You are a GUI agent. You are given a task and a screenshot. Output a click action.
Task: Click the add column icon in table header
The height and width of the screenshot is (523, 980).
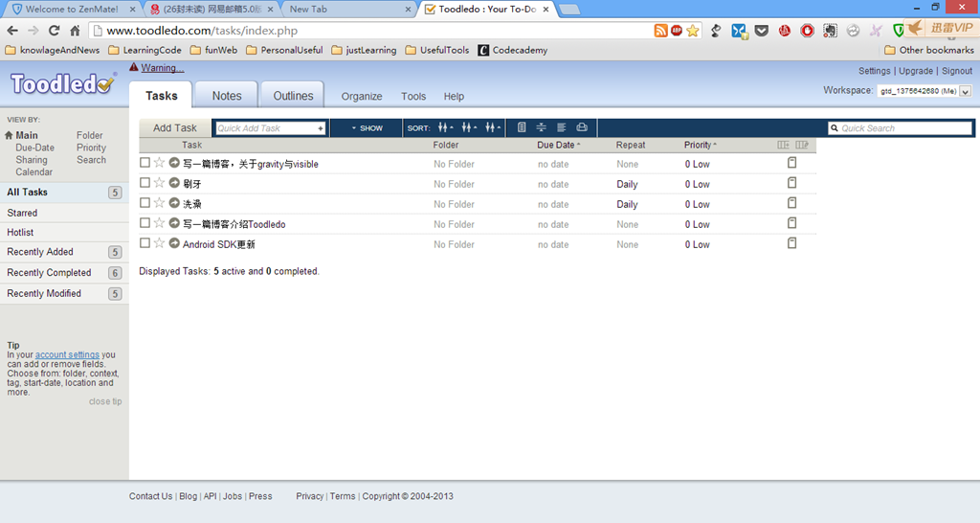(x=783, y=145)
